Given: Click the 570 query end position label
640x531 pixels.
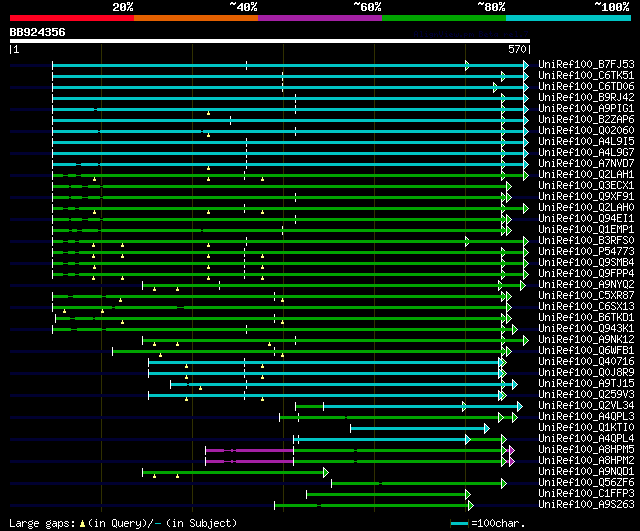Looking at the screenshot, I should coord(517,49).
